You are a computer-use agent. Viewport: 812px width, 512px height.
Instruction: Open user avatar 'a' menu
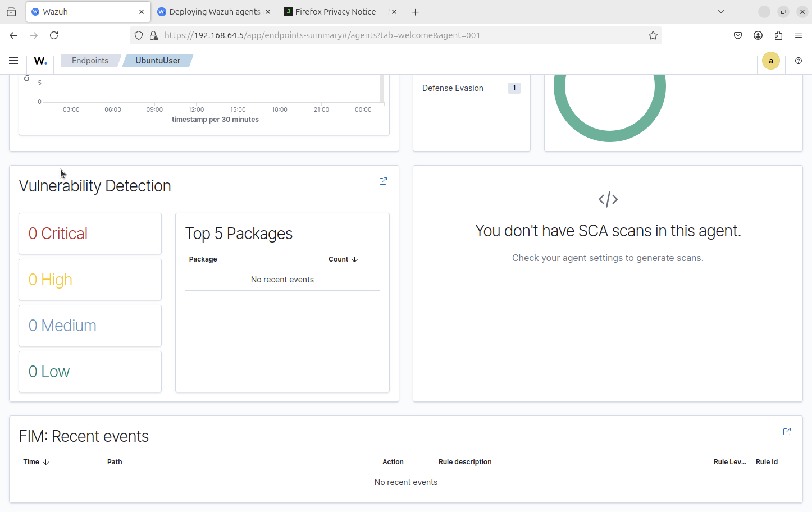click(770, 61)
